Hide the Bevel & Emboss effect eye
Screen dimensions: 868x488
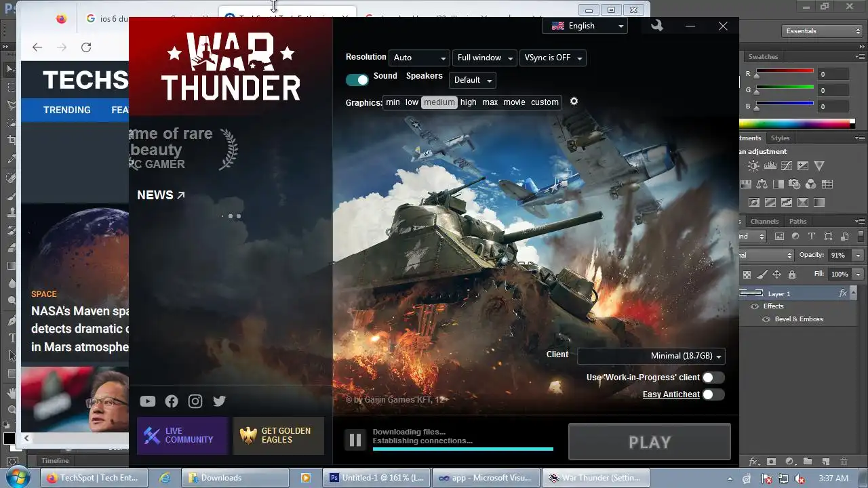click(766, 319)
